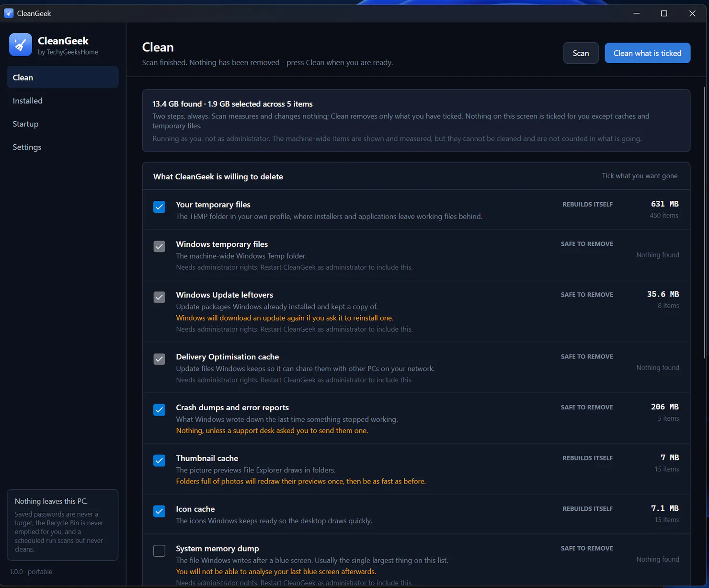Run a new Scan
Screen dimensions: 709x588
point(581,53)
